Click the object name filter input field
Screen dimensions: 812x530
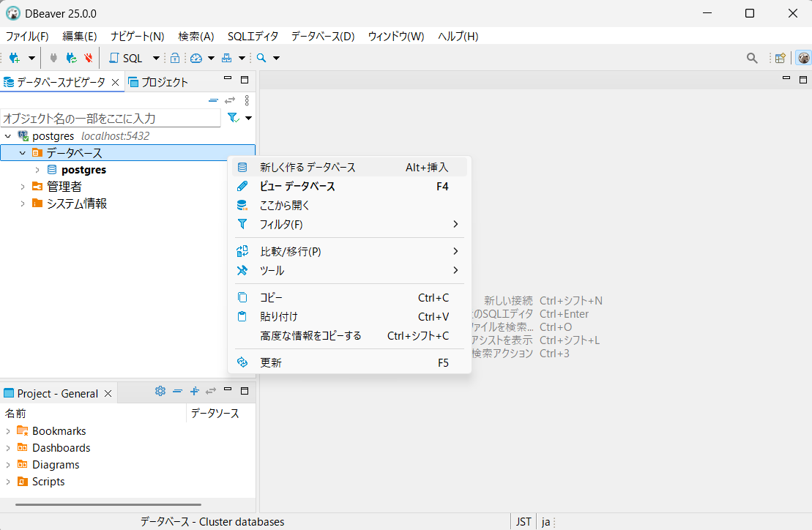coord(110,118)
